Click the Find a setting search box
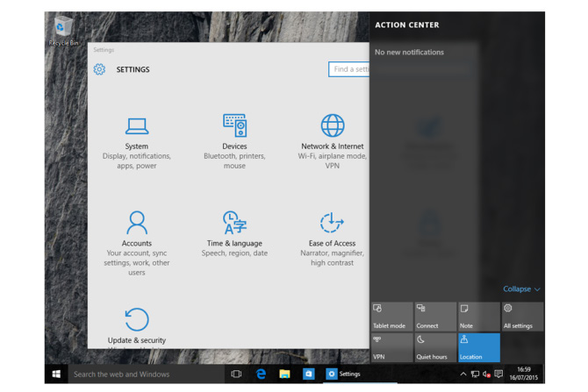 click(x=348, y=69)
